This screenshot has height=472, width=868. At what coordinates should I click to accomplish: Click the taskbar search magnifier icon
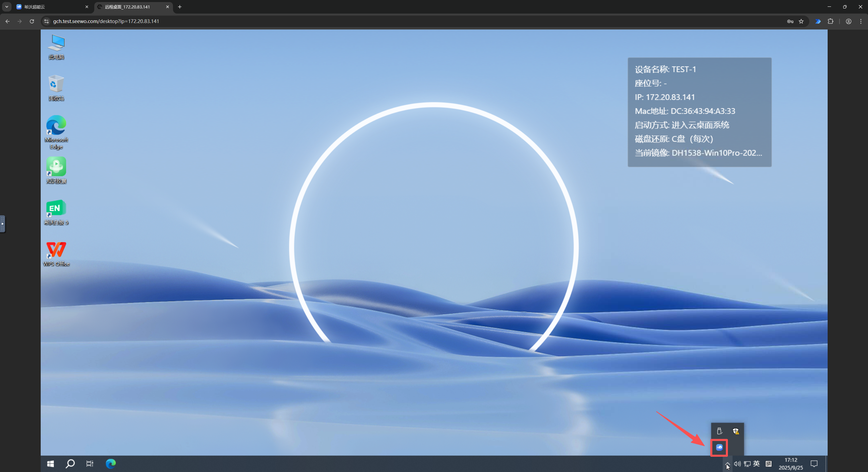pyautogui.click(x=70, y=464)
